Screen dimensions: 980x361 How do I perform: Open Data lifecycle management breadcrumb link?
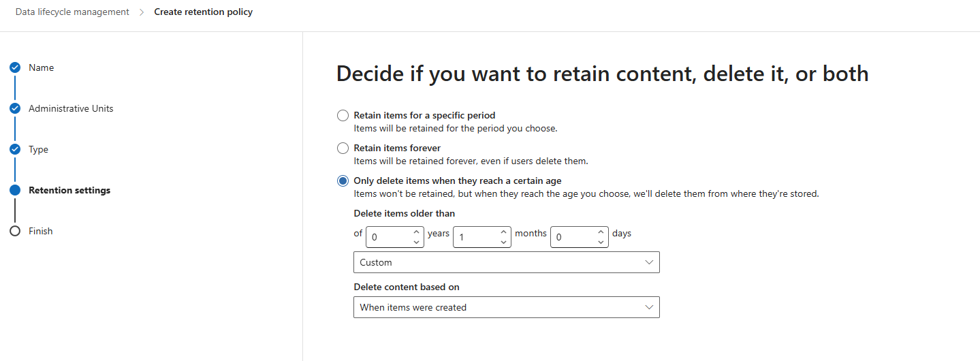72,12
